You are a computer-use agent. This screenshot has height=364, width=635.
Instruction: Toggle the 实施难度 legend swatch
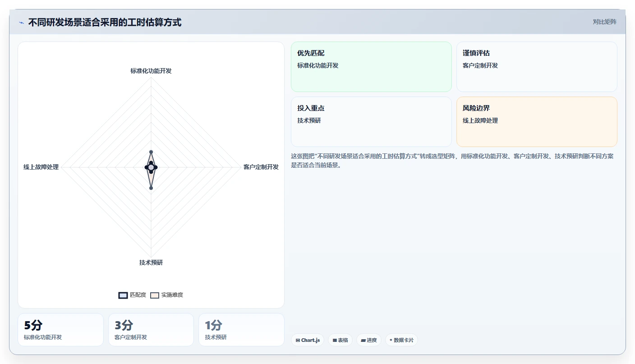coord(155,295)
